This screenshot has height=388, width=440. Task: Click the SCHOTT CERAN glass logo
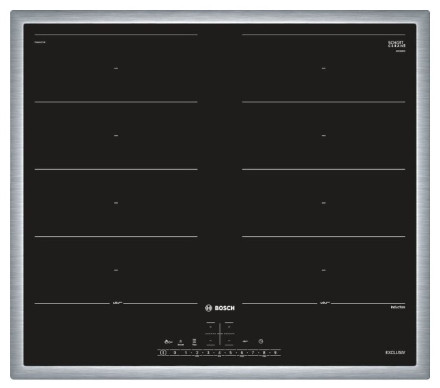(397, 44)
